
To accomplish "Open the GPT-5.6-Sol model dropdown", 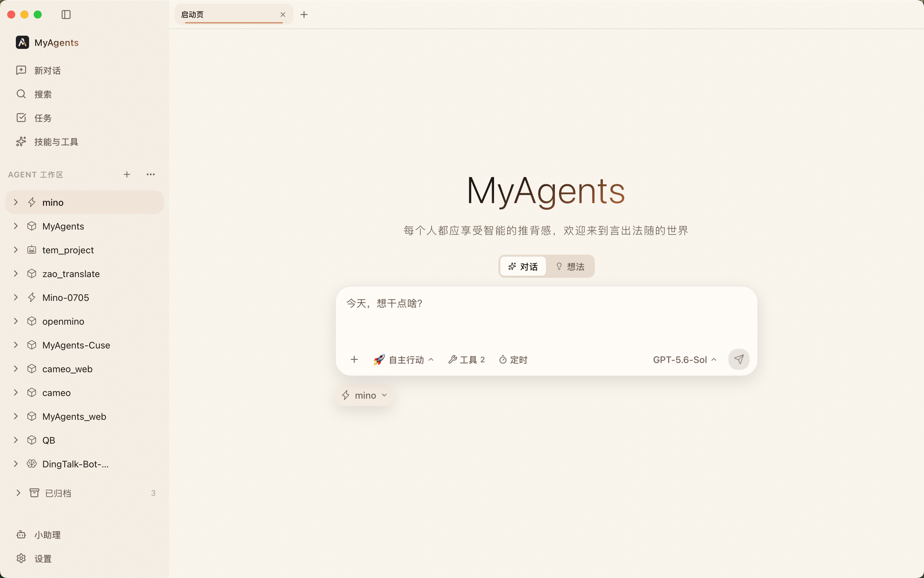I will 685,360.
